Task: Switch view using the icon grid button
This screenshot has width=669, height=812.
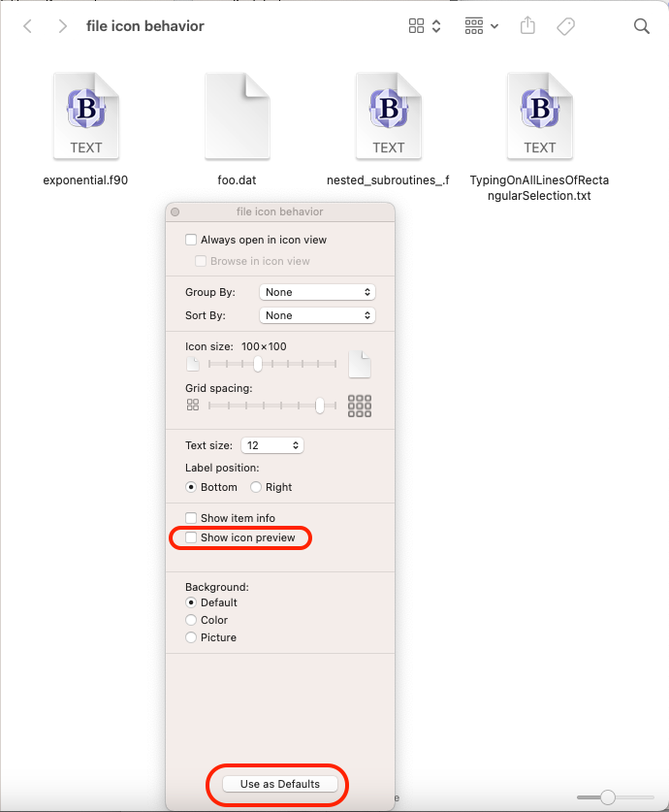Action: point(416,26)
